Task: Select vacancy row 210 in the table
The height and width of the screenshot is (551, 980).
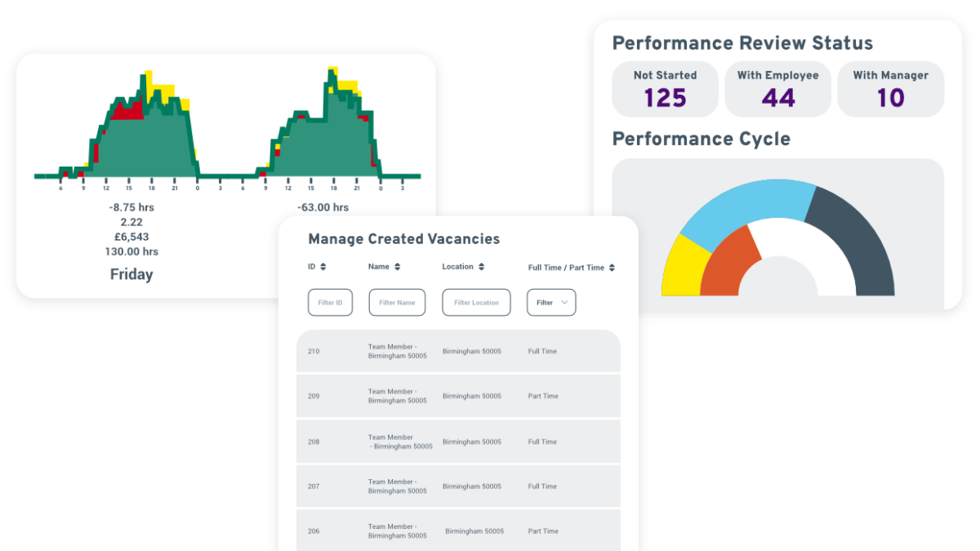Action: (x=458, y=350)
